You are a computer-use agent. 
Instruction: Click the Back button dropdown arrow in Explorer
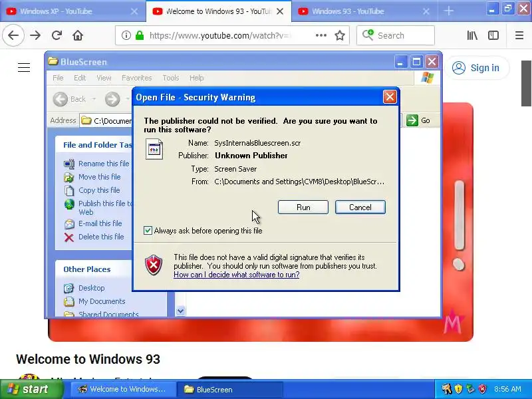coord(94,99)
